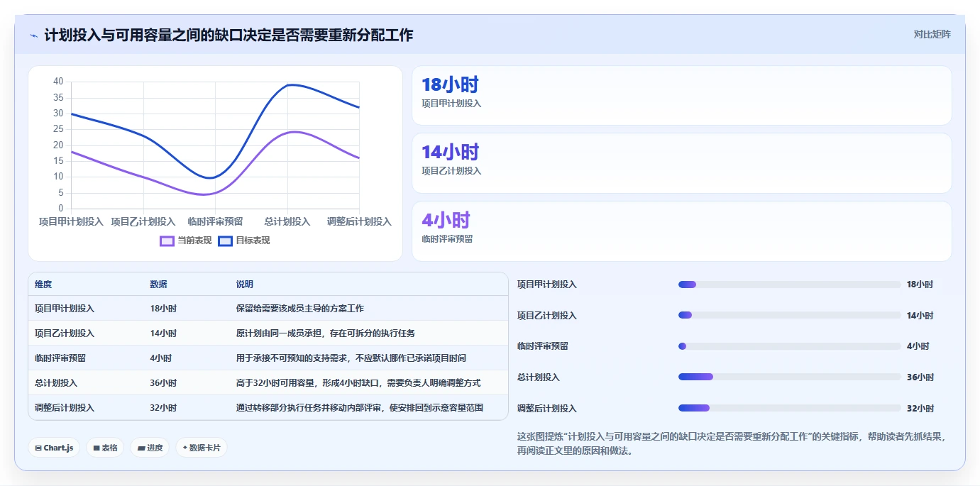The height and width of the screenshot is (486, 980).
Task: Click the 项目甲计划投入 table row label
Action: 65,309
